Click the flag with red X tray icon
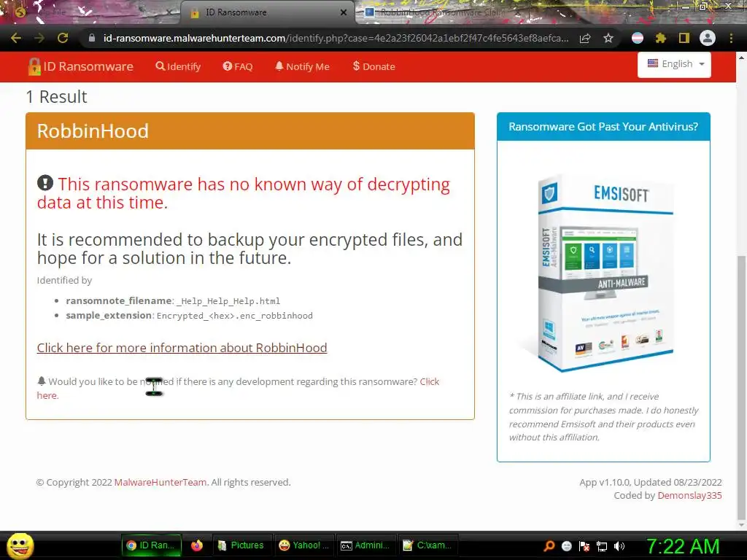This screenshot has height=560, width=747. point(584,546)
